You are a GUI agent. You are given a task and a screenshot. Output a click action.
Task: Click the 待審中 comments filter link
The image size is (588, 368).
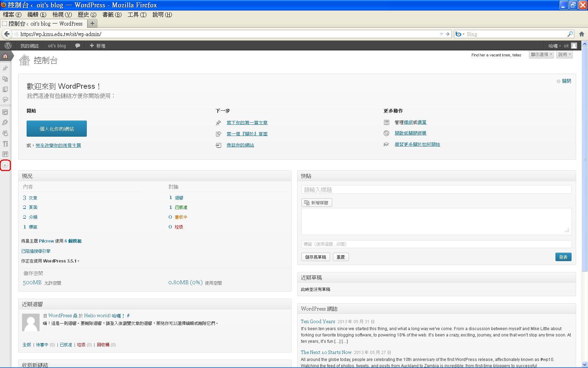click(42, 345)
